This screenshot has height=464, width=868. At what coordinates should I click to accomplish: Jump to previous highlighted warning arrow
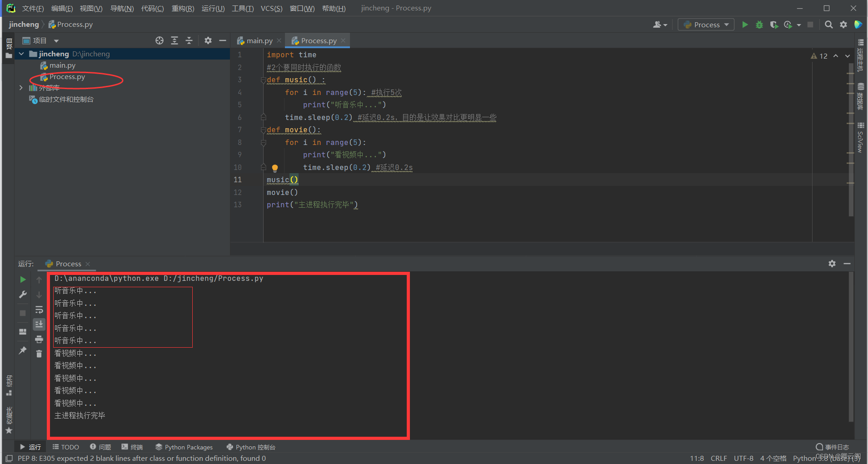pyautogui.click(x=836, y=56)
